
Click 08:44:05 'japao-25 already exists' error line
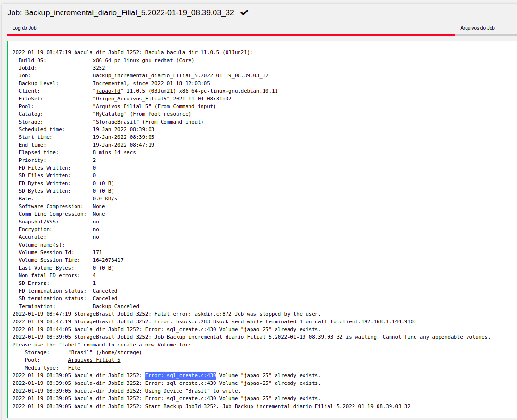(x=166, y=329)
